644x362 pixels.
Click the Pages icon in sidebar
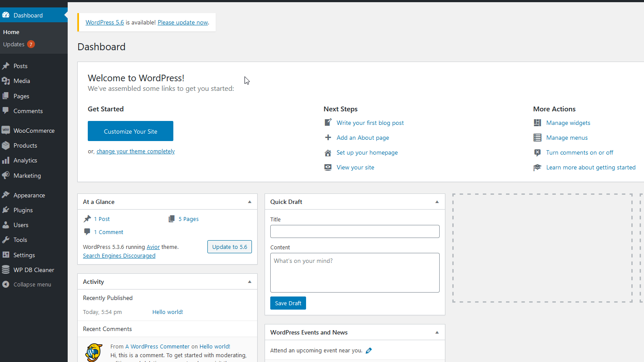click(x=6, y=96)
